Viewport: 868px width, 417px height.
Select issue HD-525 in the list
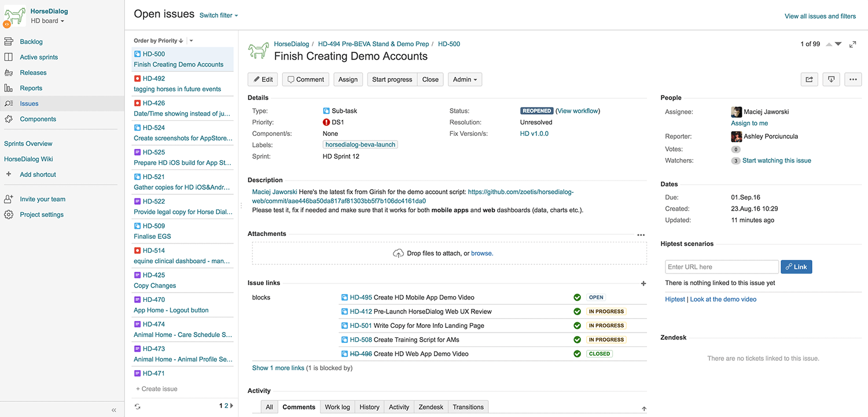coord(182,157)
